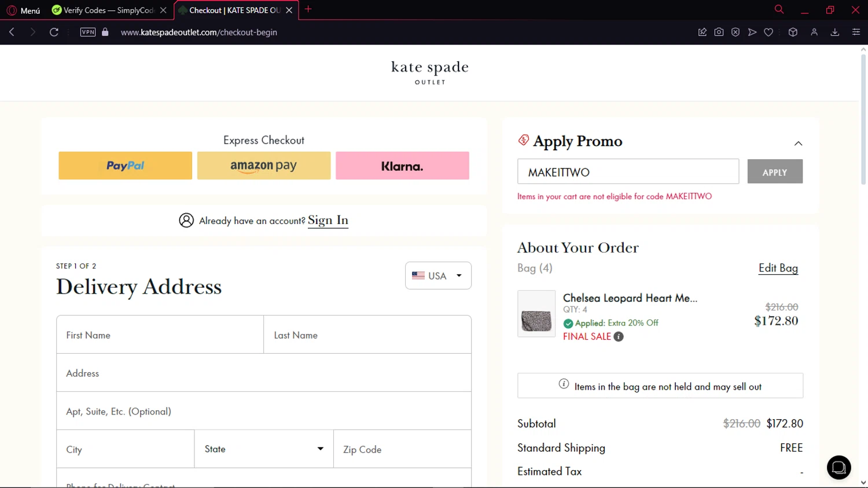
Task: Click the Zip Code field
Action: tap(403, 449)
